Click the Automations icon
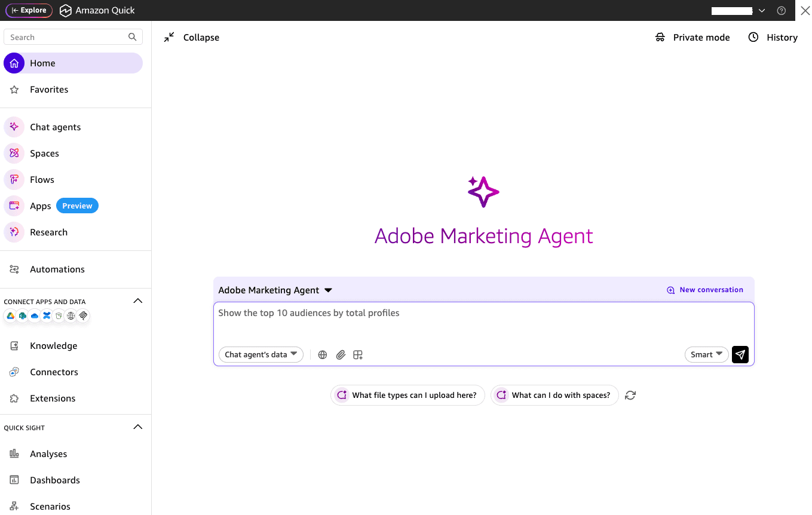The height and width of the screenshot is (515, 812). point(14,269)
